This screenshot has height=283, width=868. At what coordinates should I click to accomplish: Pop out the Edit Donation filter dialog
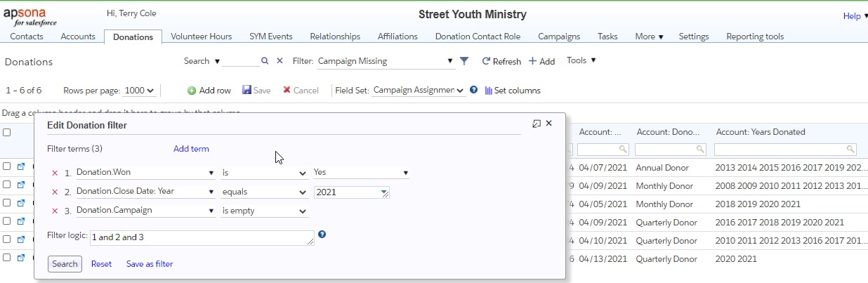[537, 124]
